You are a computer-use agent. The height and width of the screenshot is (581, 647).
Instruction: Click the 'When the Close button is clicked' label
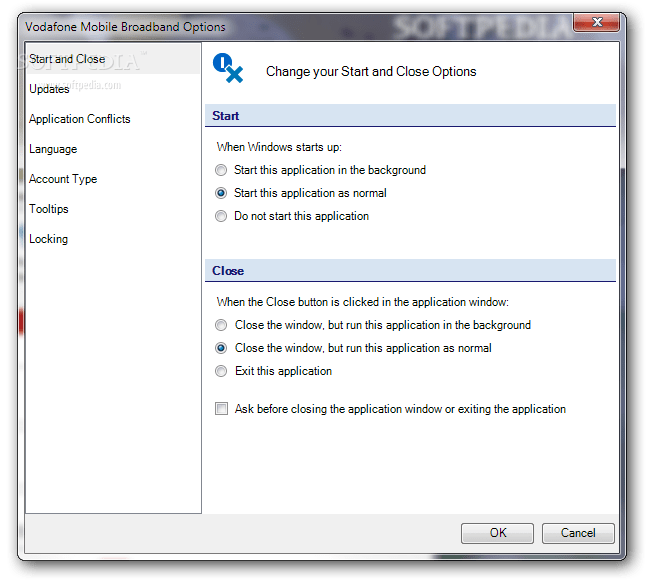click(363, 302)
